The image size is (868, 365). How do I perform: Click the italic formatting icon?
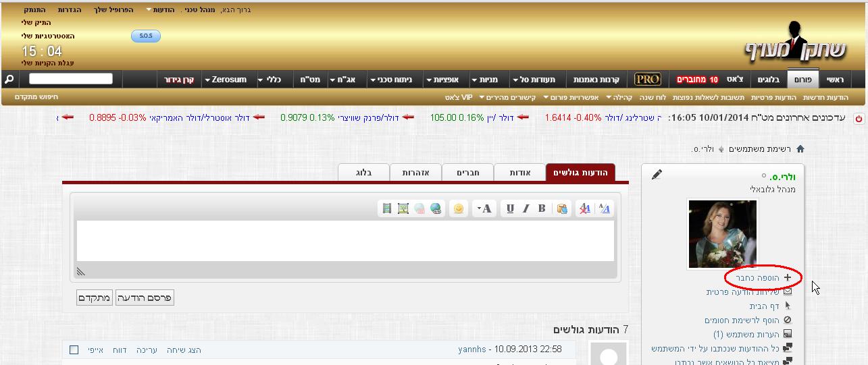pyautogui.click(x=526, y=208)
